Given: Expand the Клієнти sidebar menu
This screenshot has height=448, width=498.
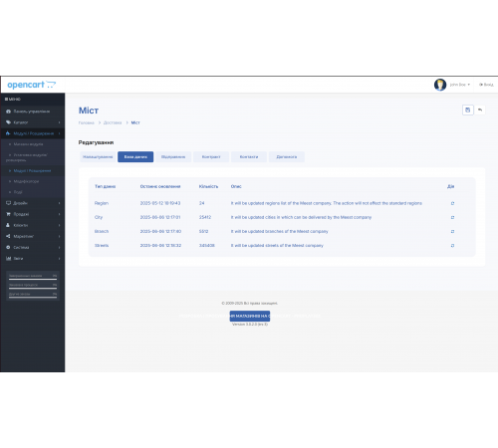Looking at the screenshot, I should click(x=32, y=225).
